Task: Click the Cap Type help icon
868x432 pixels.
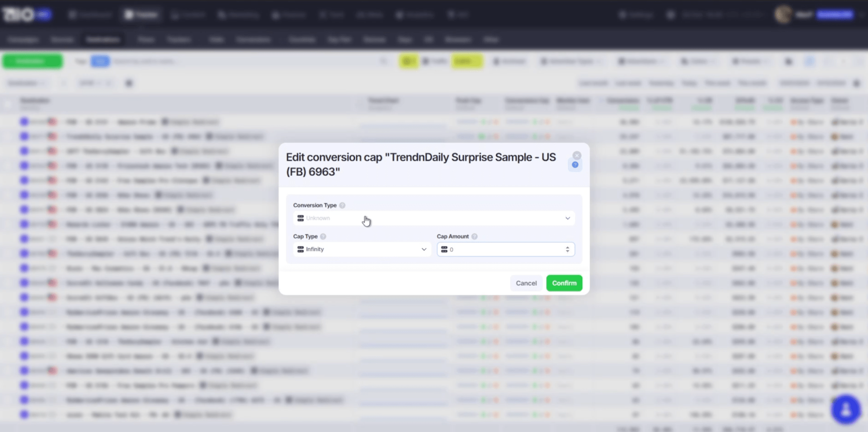Action: [323, 237]
